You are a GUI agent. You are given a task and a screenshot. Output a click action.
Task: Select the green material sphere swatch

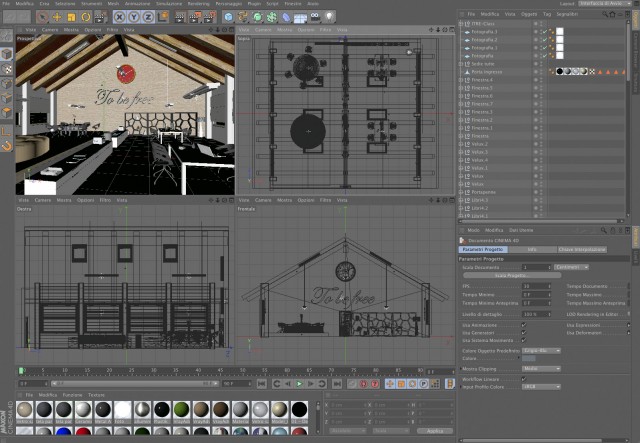(x=181, y=410)
